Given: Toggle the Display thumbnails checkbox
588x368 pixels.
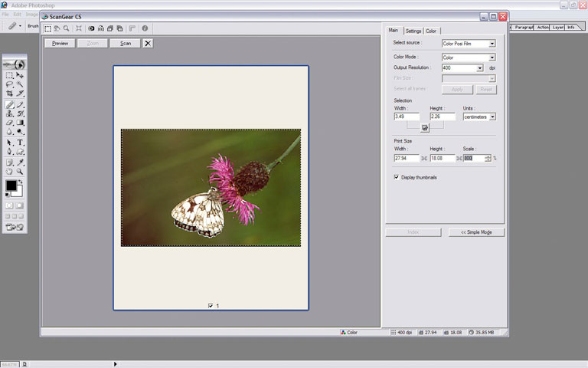Looking at the screenshot, I should [x=397, y=177].
